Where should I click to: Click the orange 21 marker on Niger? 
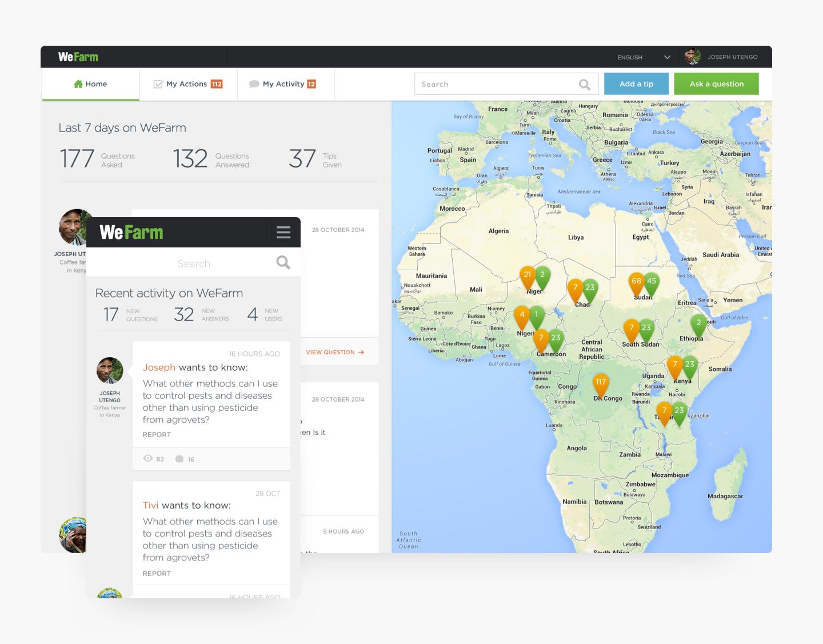coord(528,277)
